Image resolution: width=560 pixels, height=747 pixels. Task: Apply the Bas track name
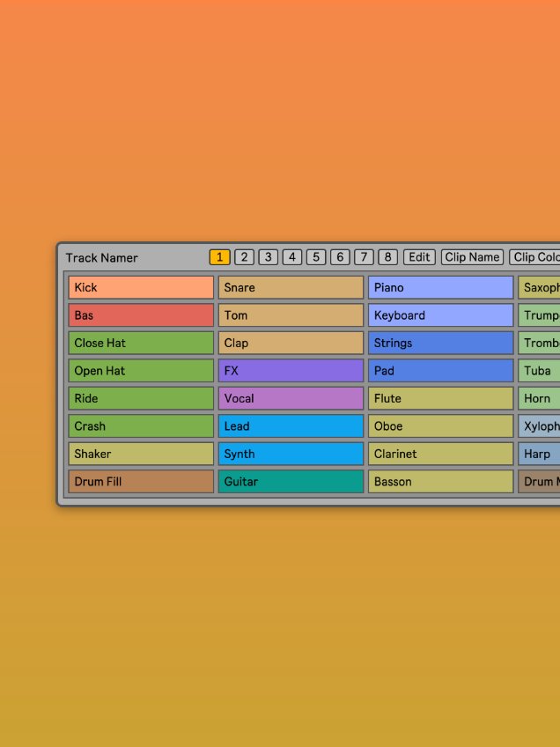coord(141,314)
